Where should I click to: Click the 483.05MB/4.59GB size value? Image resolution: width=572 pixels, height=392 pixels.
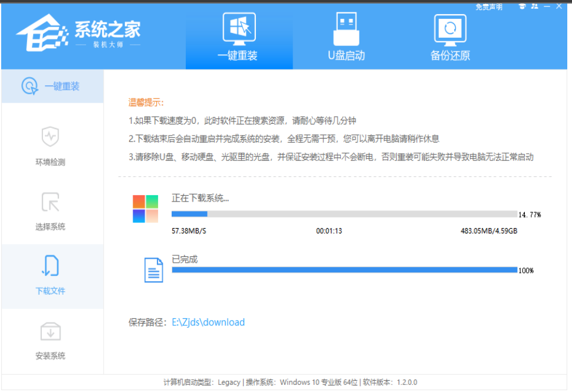(489, 231)
